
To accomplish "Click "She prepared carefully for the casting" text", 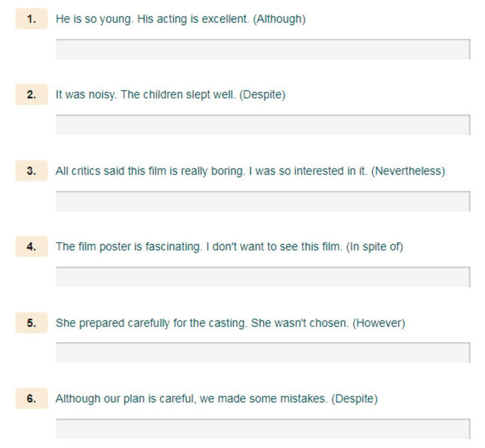I will point(152,323).
